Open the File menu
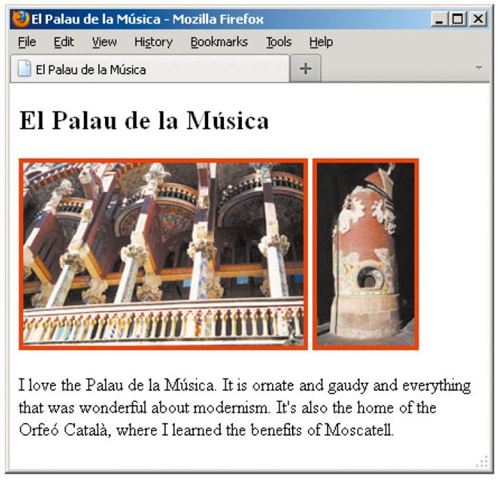This screenshot has width=501, height=483. pos(27,42)
